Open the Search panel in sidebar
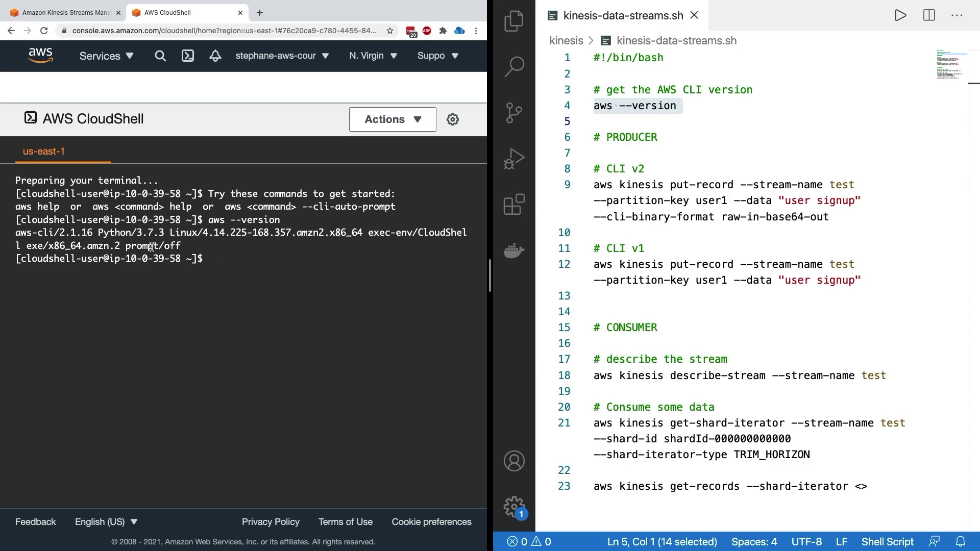Image resolution: width=980 pixels, height=551 pixels. 514,66
